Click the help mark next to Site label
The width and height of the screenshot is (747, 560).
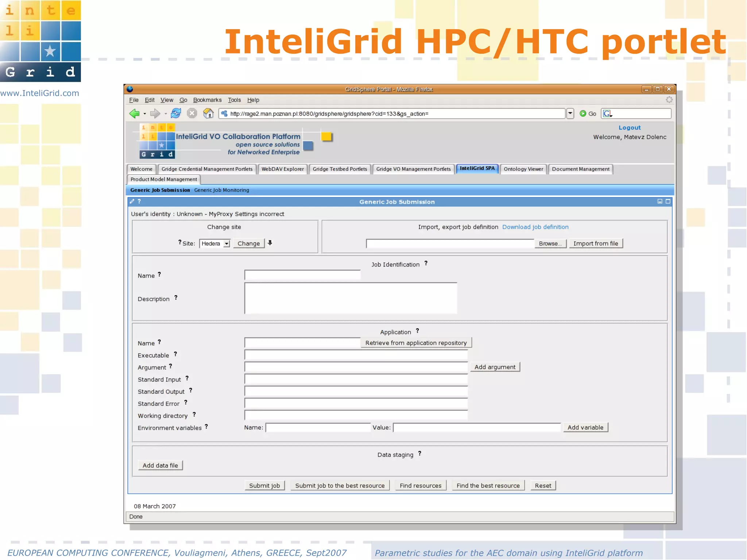tap(179, 242)
